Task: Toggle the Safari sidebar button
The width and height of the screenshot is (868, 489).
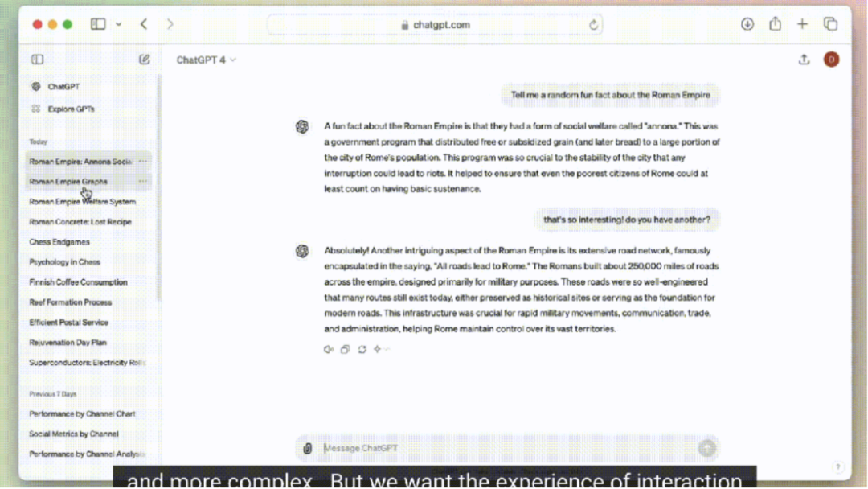Action: pos(98,24)
